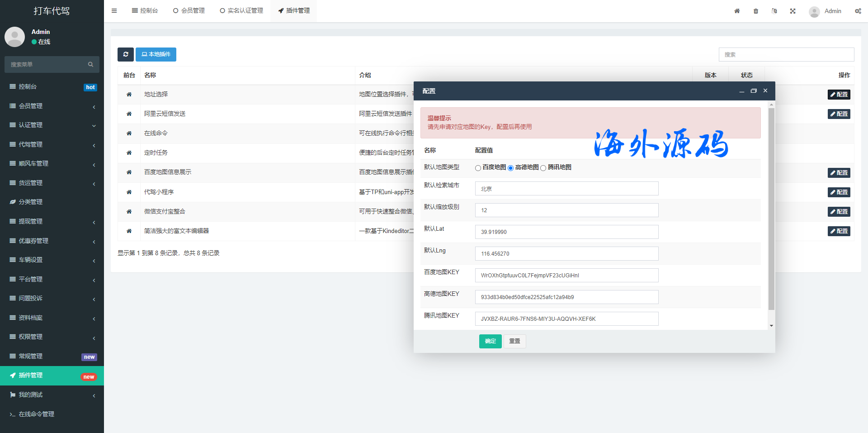Open settings via top-right gears icon
Viewport: 868px width, 433px height.
[x=858, y=11]
